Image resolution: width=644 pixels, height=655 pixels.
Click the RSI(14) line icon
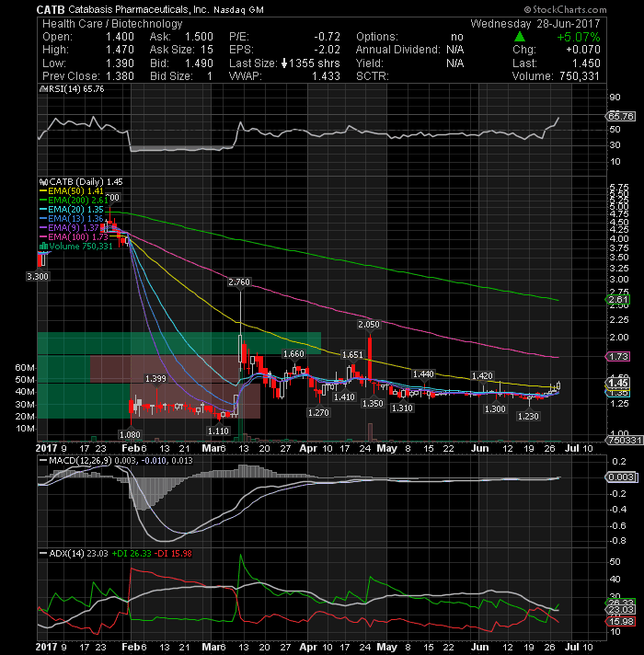pos(43,89)
